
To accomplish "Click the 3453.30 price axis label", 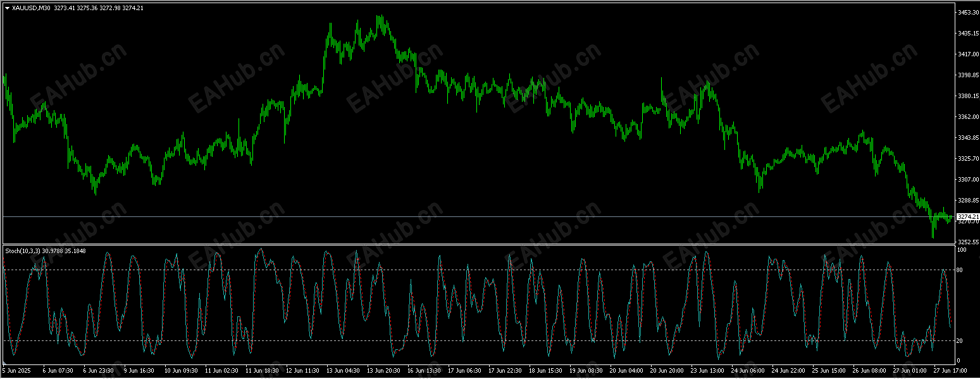I will 967,13.
